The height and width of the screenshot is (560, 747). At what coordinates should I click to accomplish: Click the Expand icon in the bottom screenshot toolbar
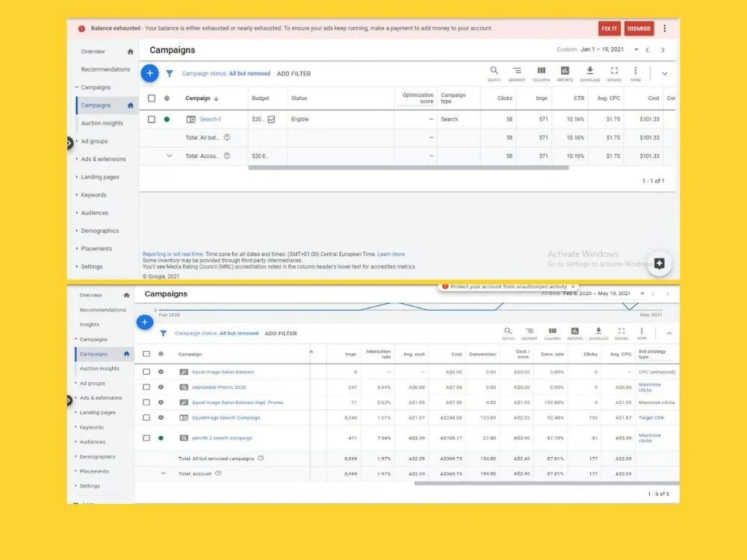pos(622,331)
